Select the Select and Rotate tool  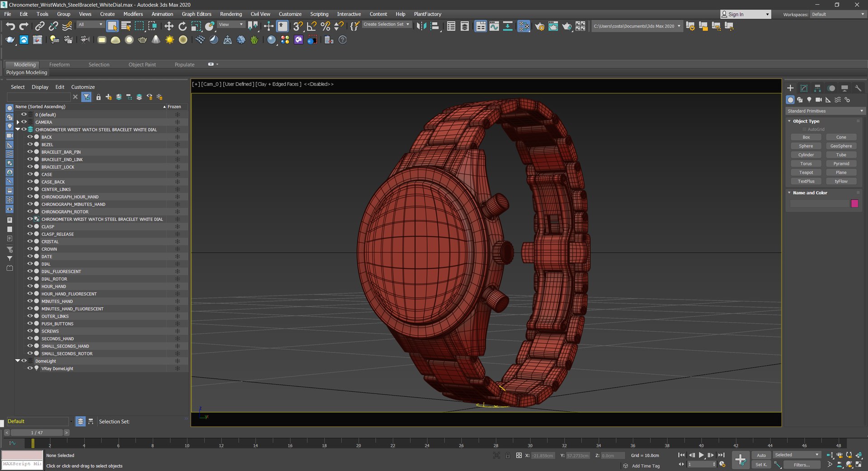pos(182,26)
